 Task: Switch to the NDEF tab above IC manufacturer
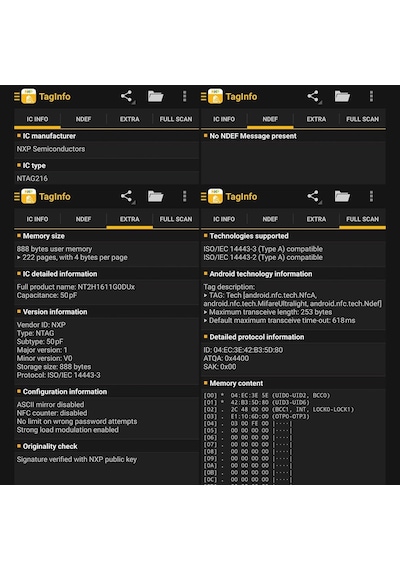point(83,119)
